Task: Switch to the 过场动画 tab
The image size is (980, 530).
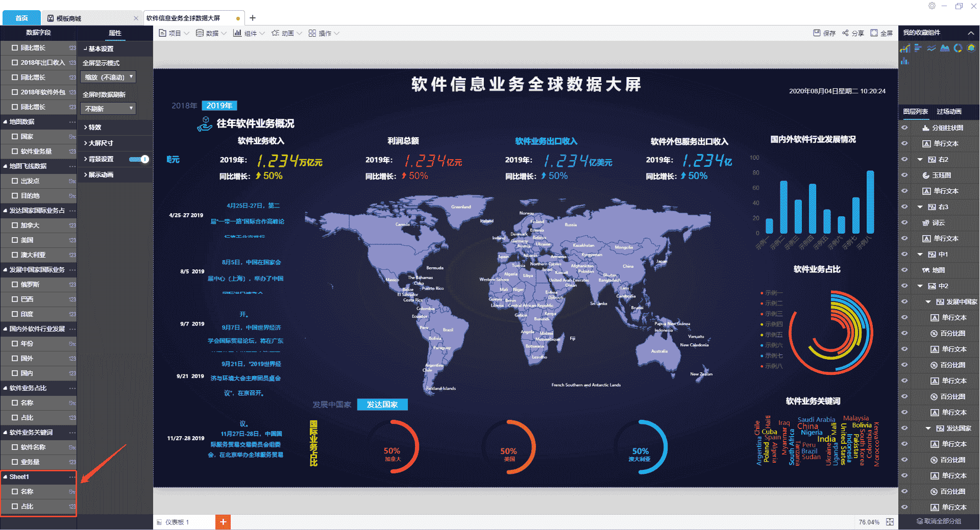Action: (x=949, y=112)
